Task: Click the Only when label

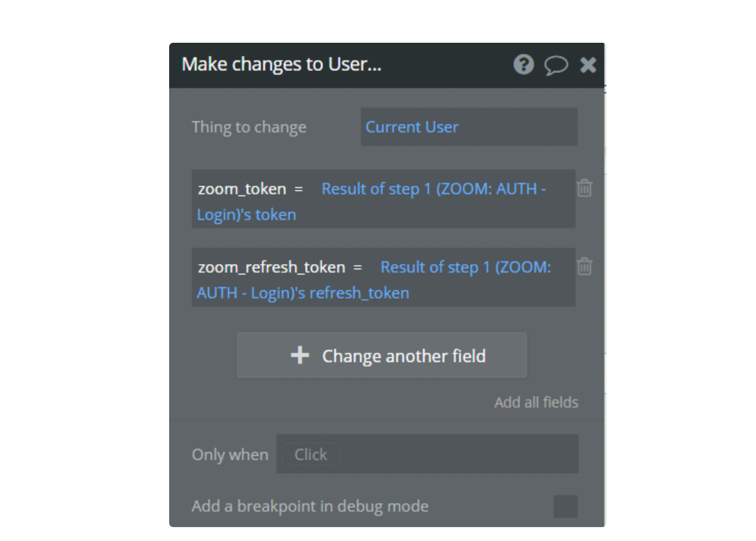Action: point(230,455)
